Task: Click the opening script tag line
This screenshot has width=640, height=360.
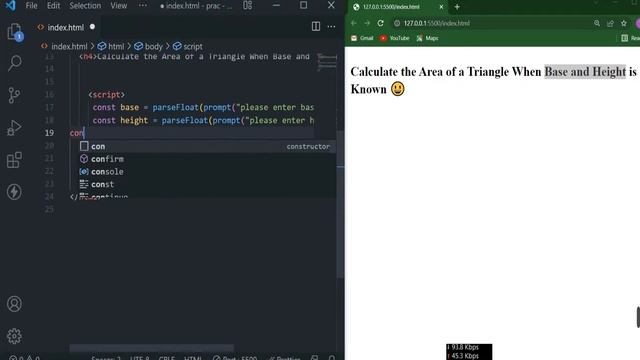Action: [107, 95]
